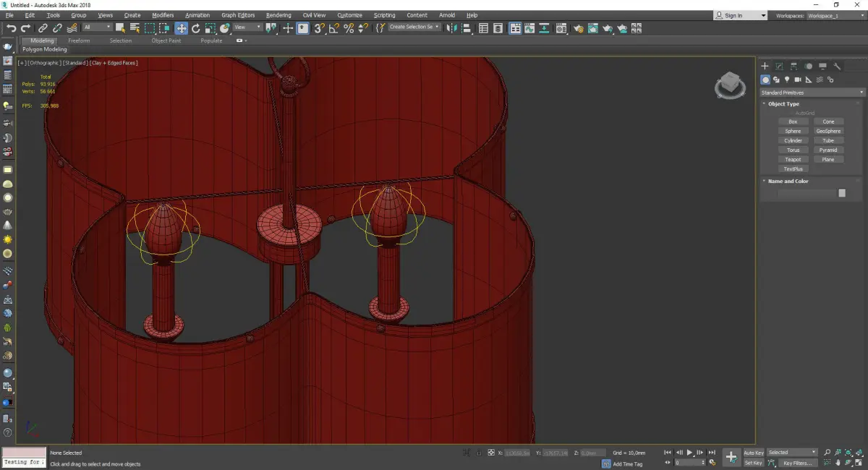Viewport: 868px width, 470px height.
Task: Switch to the Freeform ribbon tab
Action: [79, 40]
